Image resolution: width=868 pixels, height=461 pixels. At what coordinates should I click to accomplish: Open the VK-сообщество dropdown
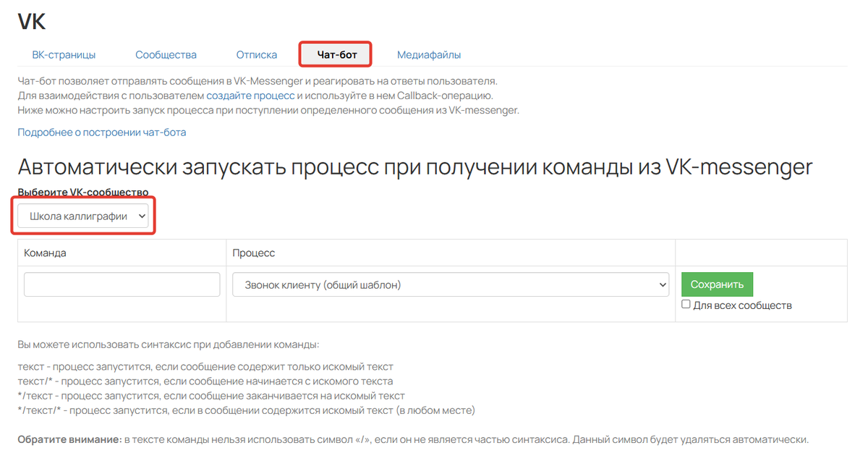click(82, 215)
